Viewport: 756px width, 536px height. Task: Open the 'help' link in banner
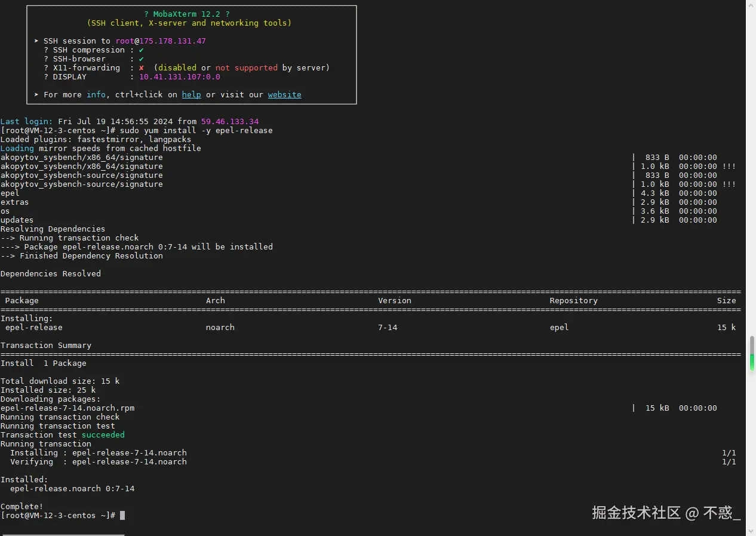click(192, 94)
